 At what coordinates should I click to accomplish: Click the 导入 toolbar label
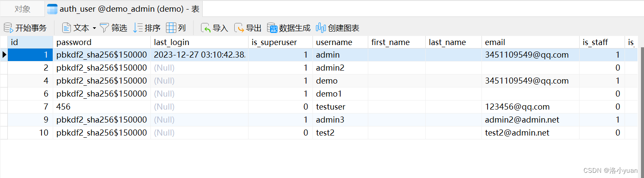coord(220,28)
